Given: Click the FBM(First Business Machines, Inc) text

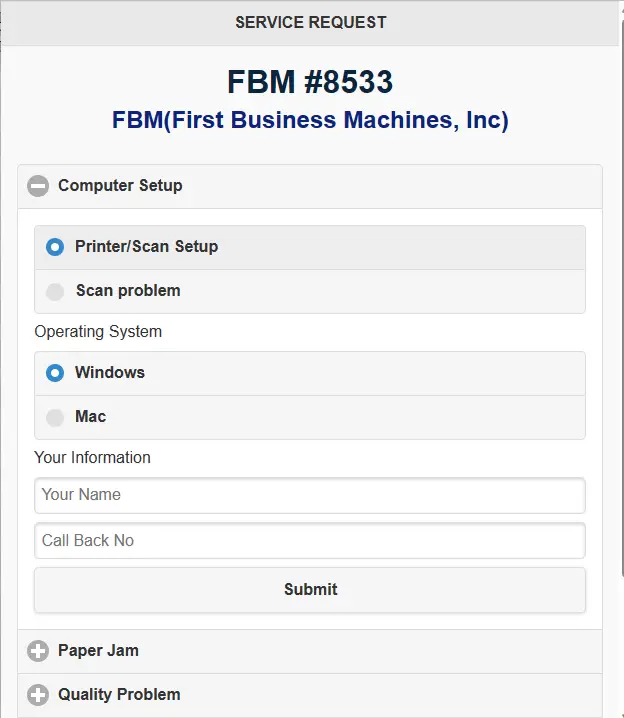Looking at the screenshot, I should [310, 121].
